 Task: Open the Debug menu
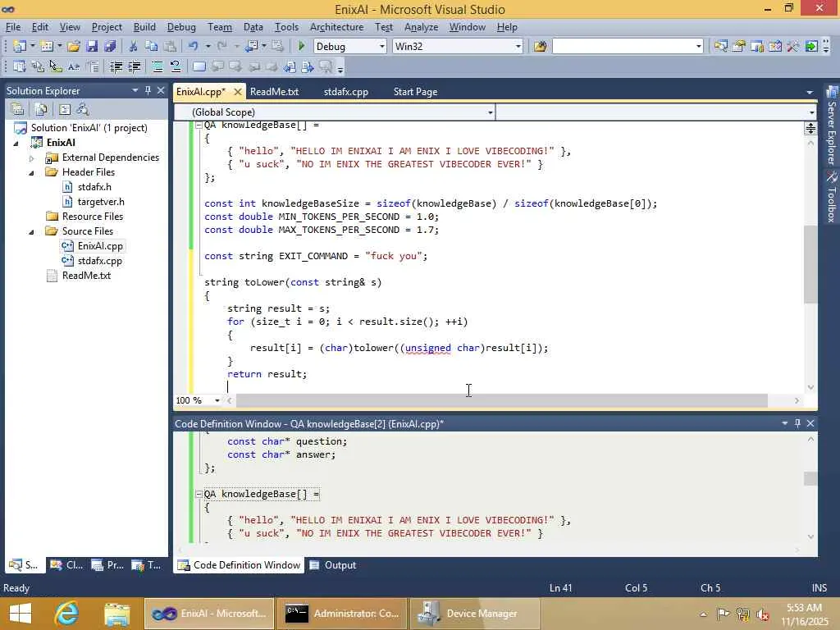pyautogui.click(x=181, y=27)
